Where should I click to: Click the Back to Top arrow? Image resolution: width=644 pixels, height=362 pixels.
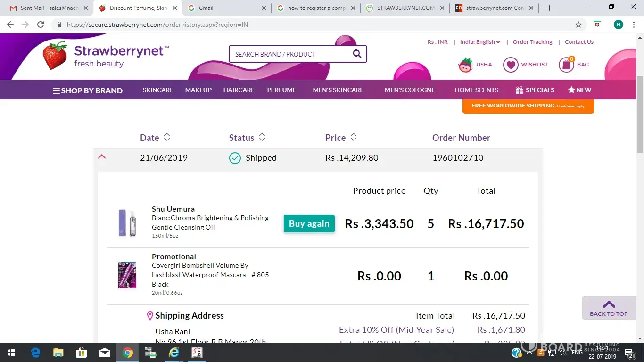tap(609, 308)
